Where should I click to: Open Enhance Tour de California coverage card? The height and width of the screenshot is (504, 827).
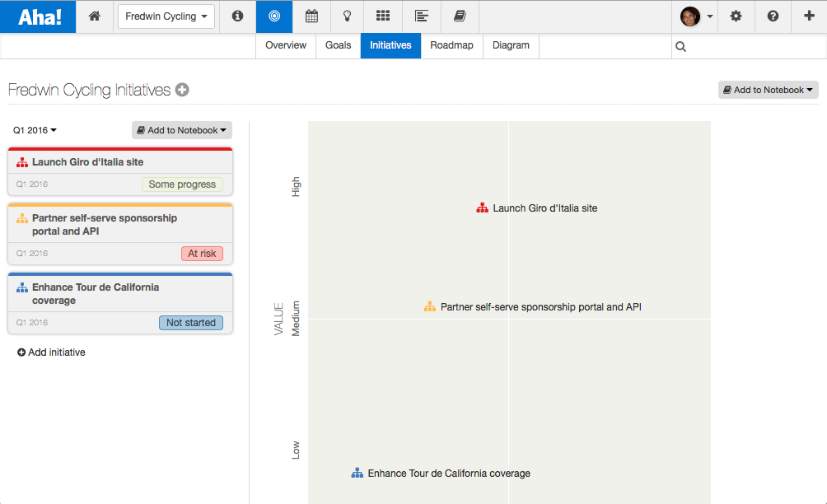point(120,303)
